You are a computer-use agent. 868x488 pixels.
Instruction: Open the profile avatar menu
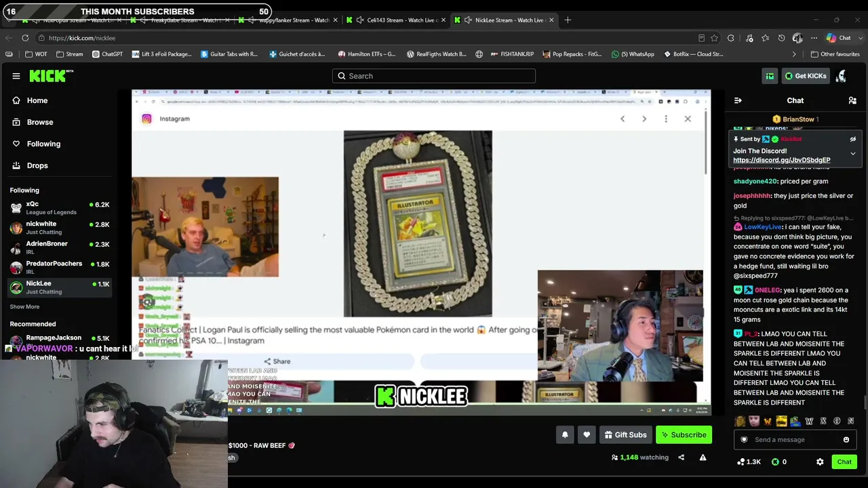pos(841,76)
